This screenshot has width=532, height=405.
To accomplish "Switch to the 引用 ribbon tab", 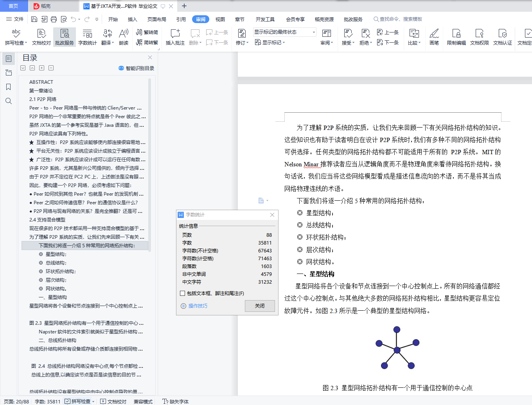I will click(181, 19).
